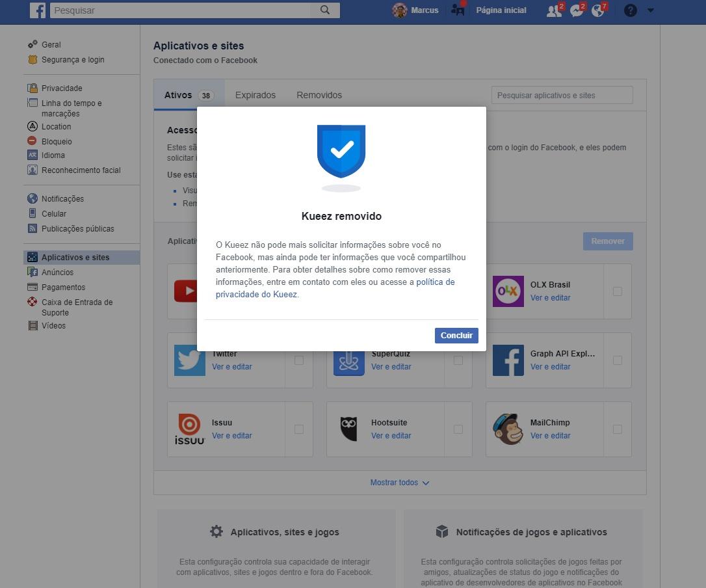Click Pesquisar aplicativos e sites field

click(562, 95)
